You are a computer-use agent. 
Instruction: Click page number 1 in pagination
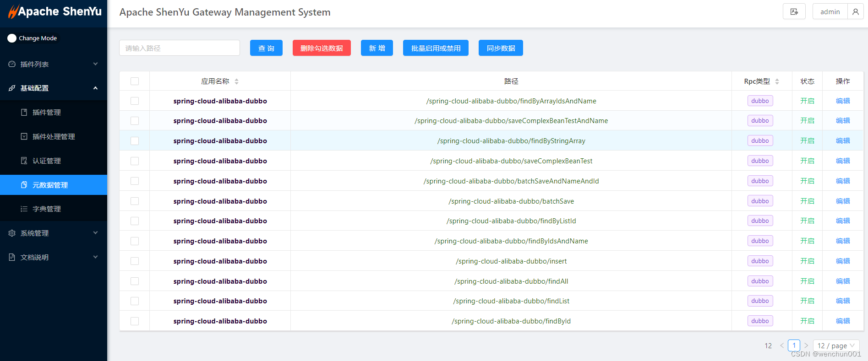tap(794, 345)
